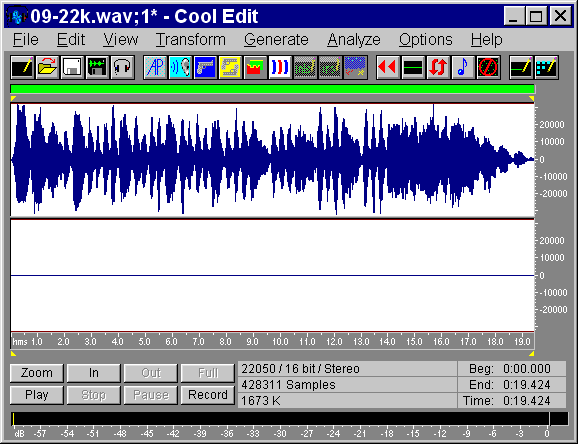Click the Record button
578x444 pixels.
pyautogui.click(x=208, y=395)
